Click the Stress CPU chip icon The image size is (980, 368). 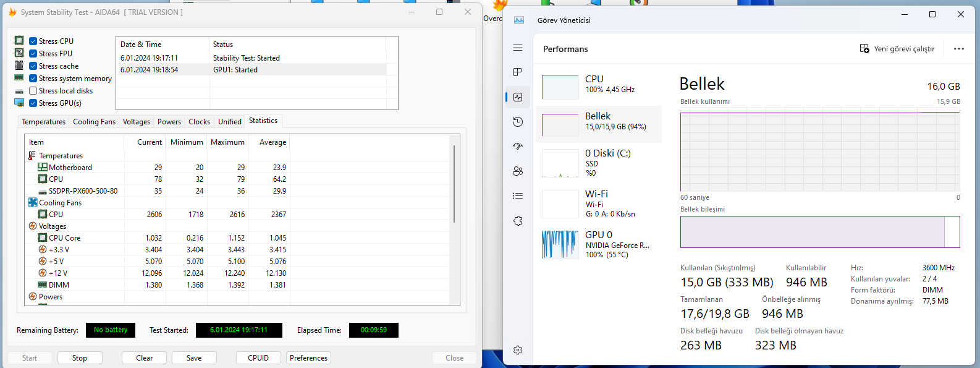pos(19,41)
